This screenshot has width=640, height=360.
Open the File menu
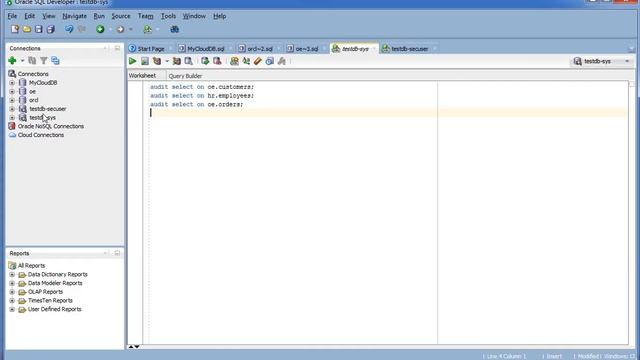12,16
